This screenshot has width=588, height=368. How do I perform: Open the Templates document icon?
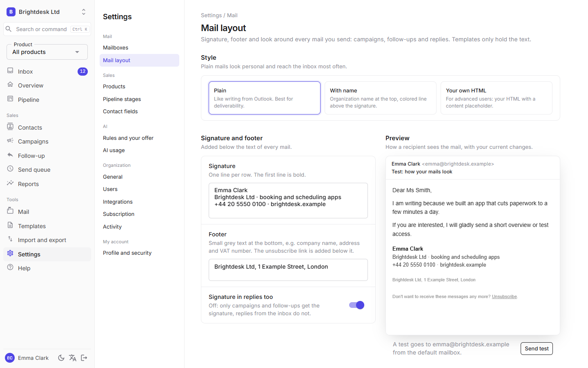point(10,225)
